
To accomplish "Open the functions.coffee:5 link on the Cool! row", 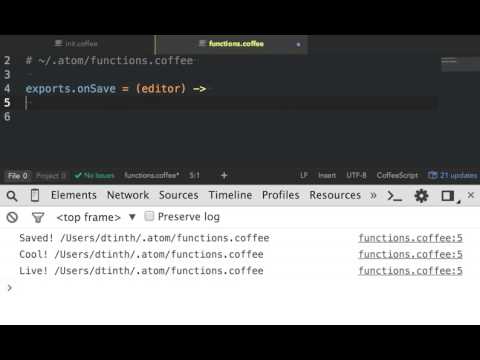I will [411, 255].
